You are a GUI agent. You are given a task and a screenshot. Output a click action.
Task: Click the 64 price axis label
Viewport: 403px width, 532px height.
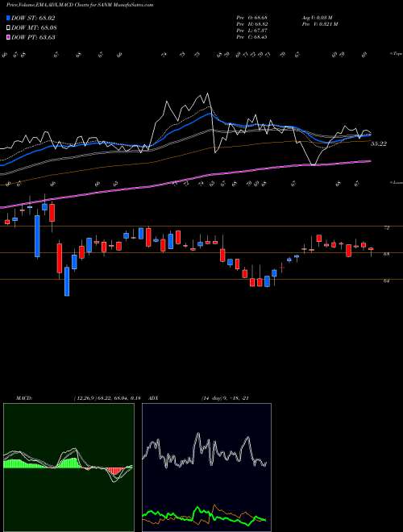pos(386,281)
